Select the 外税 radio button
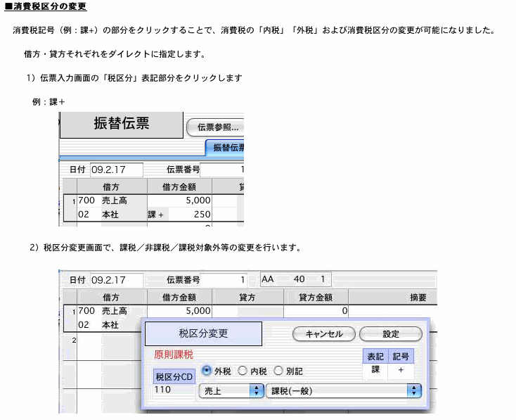516x420 pixels. click(x=207, y=370)
